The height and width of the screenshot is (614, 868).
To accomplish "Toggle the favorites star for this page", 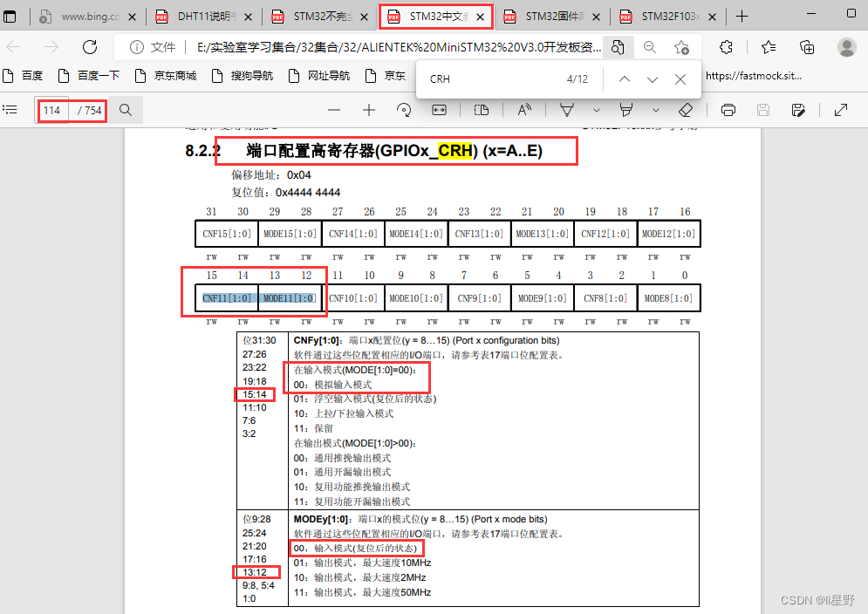I will pos(682,48).
